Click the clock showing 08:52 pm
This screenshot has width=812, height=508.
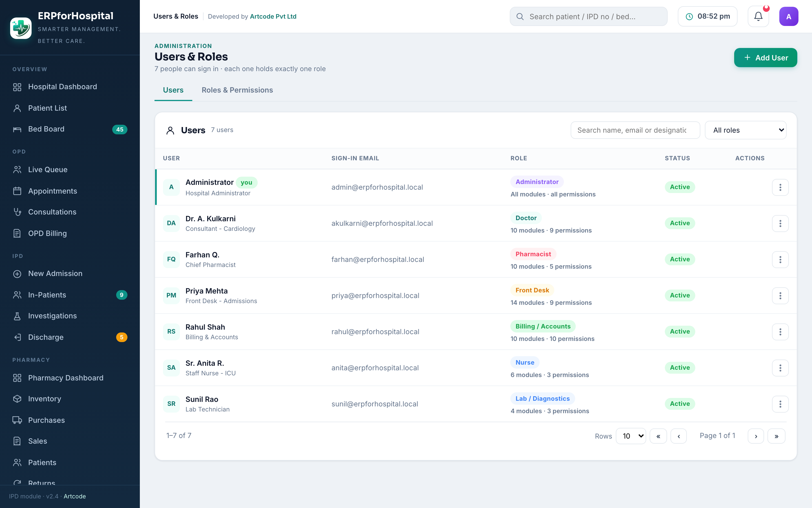pos(707,16)
